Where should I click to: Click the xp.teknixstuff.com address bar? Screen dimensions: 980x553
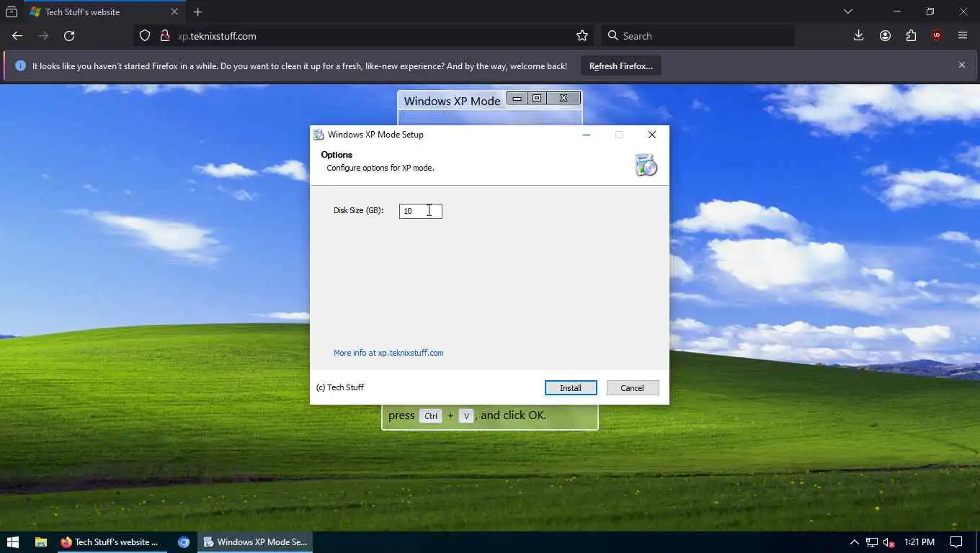coord(364,36)
